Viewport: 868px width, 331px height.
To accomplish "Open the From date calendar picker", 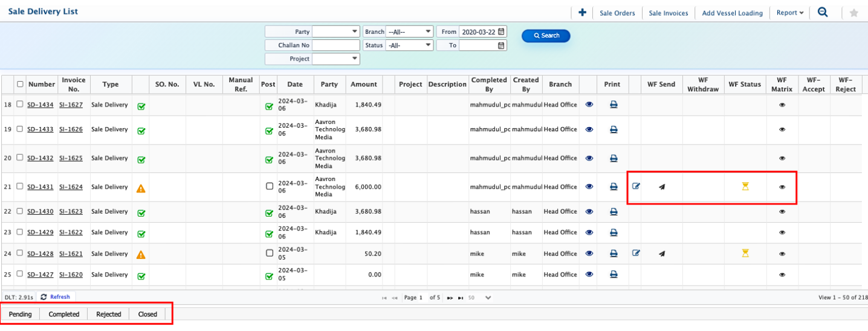I will [x=501, y=31].
